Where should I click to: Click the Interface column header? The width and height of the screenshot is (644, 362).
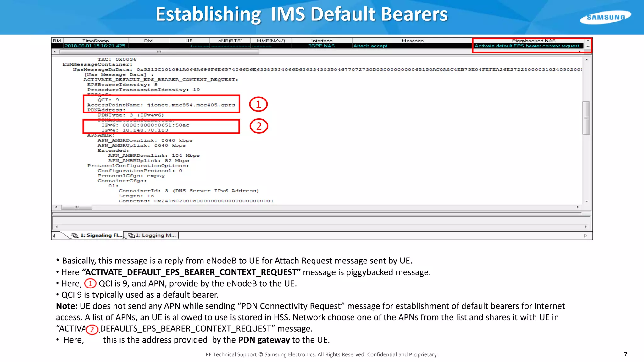[321, 41]
